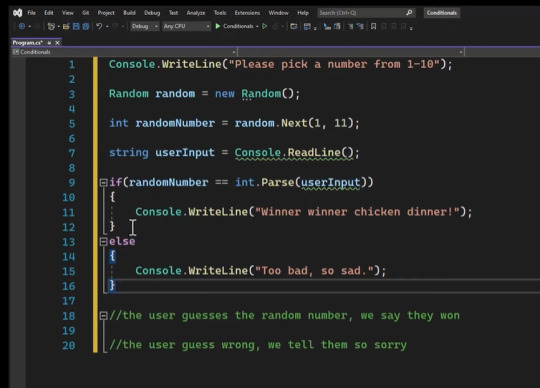
Task: Open the Help menu
Action: [x=303, y=13]
